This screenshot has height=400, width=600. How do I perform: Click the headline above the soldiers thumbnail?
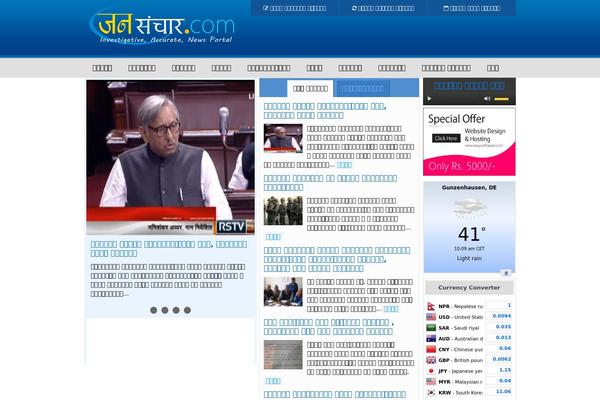point(330,183)
